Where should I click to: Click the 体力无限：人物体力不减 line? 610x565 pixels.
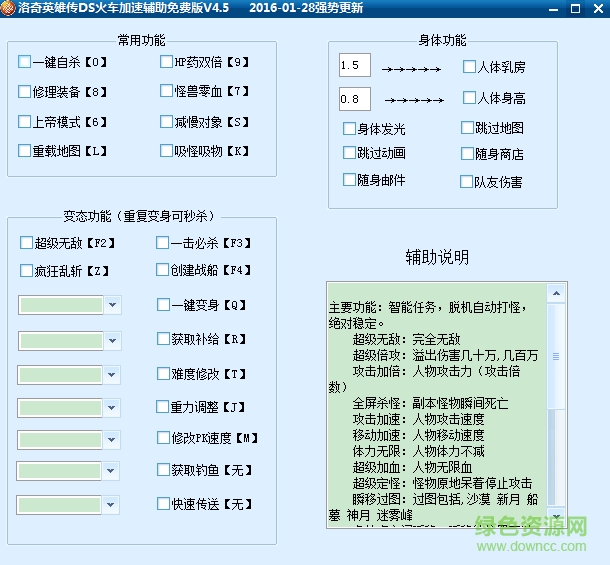point(419,451)
